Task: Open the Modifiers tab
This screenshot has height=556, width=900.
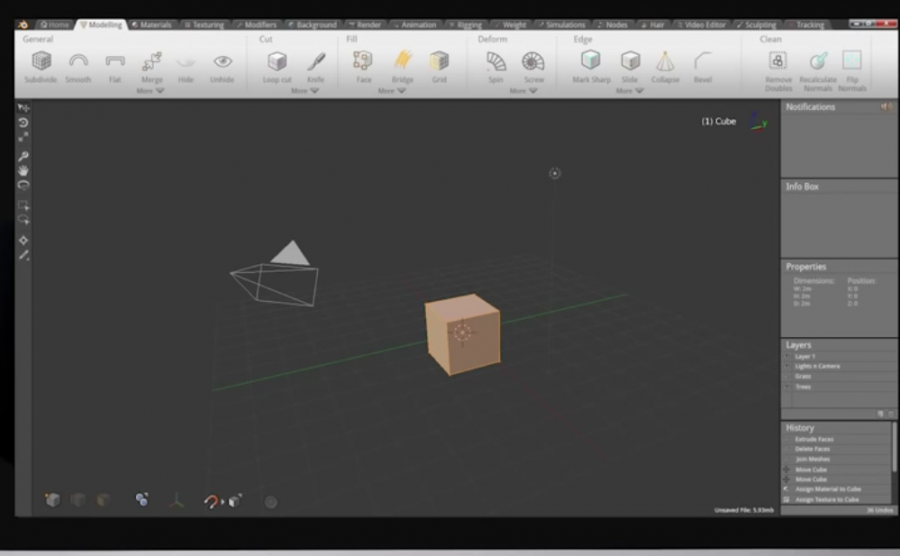Action: pyautogui.click(x=257, y=25)
